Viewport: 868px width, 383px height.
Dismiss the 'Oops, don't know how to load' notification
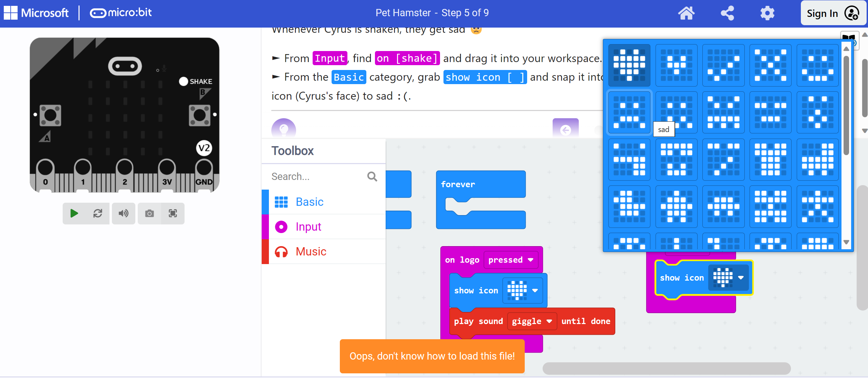point(432,356)
